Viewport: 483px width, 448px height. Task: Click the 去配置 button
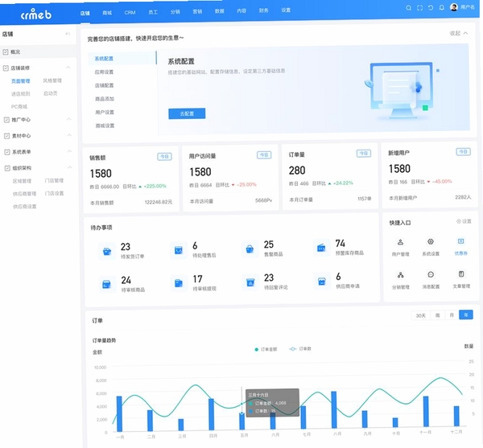[187, 113]
